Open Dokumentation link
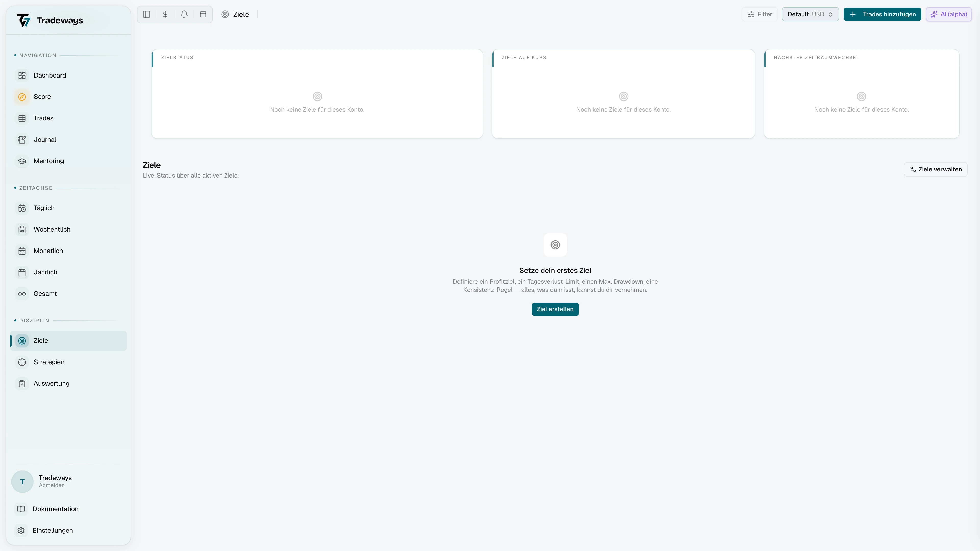This screenshot has width=980, height=551. tap(68, 509)
